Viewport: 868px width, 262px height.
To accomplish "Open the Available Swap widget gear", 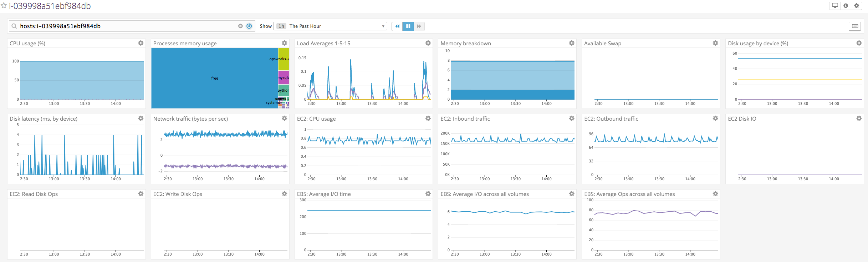I will [x=715, y=43].
